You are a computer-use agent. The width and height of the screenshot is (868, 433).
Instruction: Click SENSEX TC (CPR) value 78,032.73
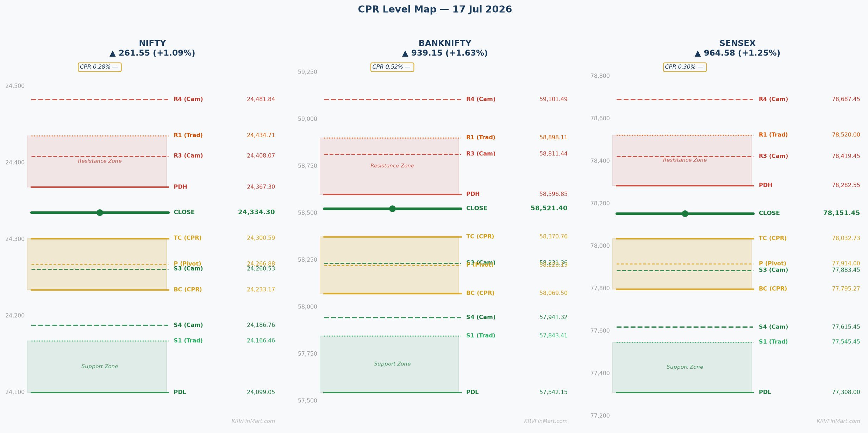[846, 238]
